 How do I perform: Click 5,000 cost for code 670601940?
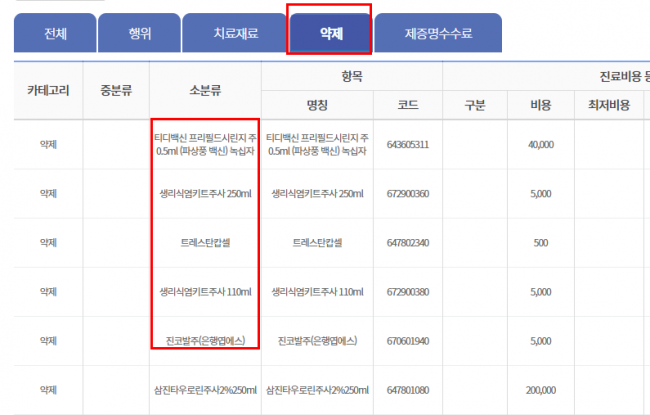click(541, 341)
